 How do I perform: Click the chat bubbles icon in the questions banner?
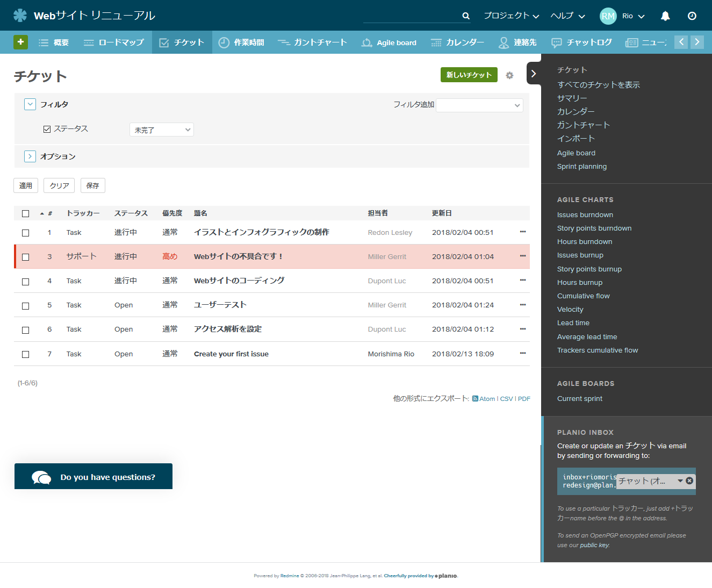tap(41, 477)
